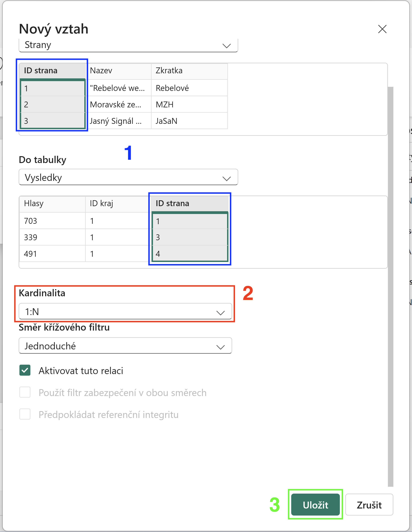Click the Hlasy cell with 339
This screenshot has height=532, width=412.
pyautogui.click(x=52, y=237)
